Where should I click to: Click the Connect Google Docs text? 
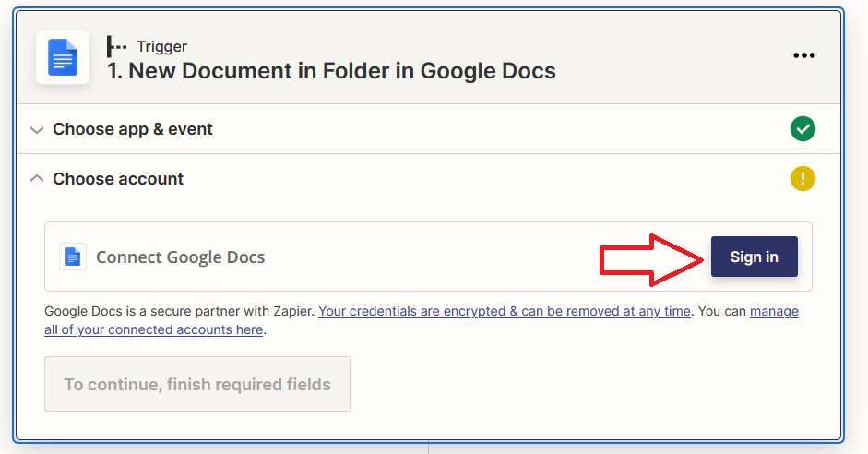(181, 257)
